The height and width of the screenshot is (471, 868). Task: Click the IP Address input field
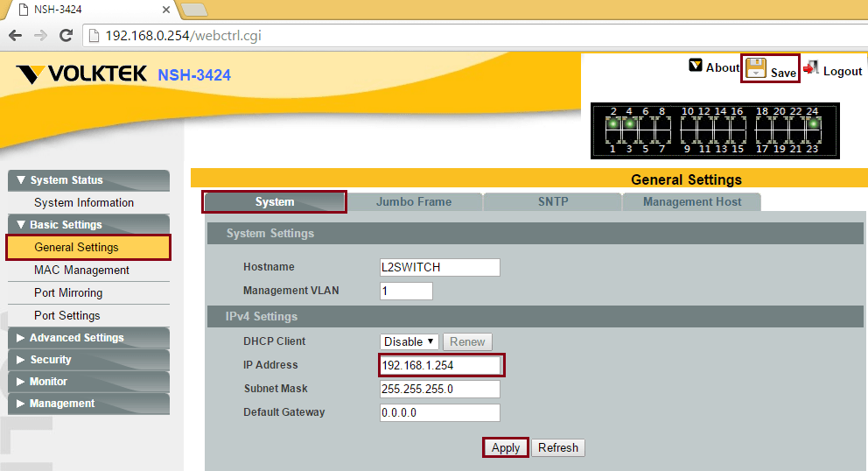(440, 365)
